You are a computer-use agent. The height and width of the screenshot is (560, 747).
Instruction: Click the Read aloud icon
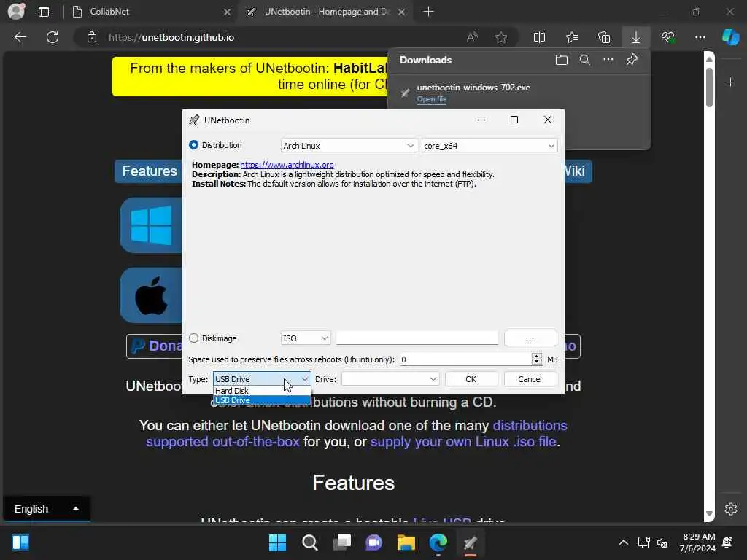pos(472,37)
